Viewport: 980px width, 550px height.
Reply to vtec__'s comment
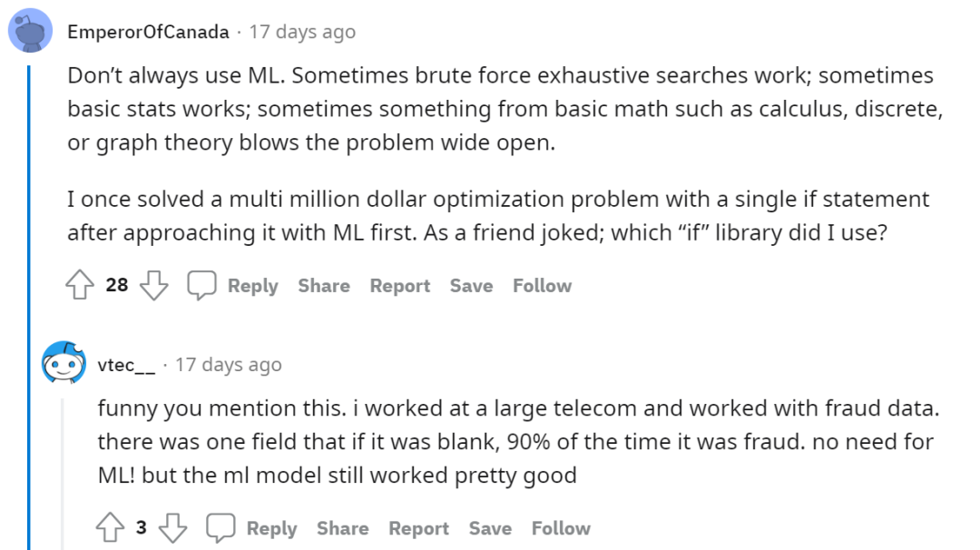271,528
